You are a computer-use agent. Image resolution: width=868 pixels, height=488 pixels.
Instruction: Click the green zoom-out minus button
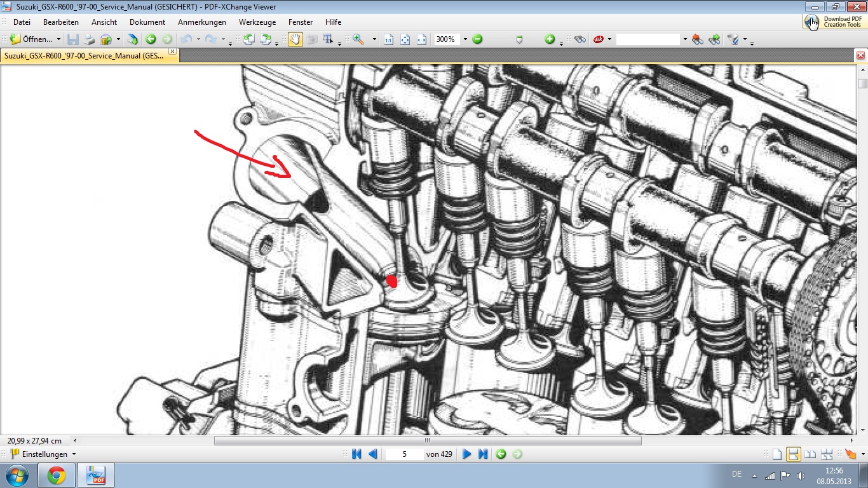(x=477, y=39)
